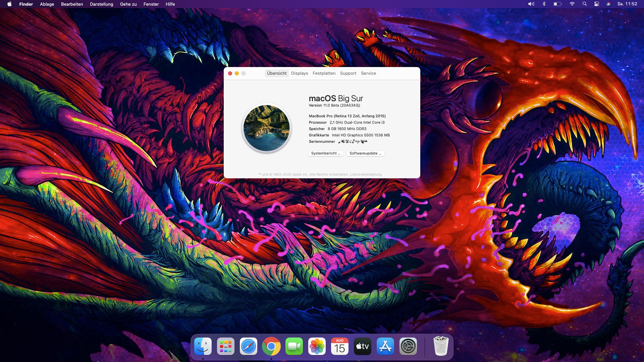Screen dimensions: 644x362
Task: Open Finder from the dock
Action: tap(203, 346)
